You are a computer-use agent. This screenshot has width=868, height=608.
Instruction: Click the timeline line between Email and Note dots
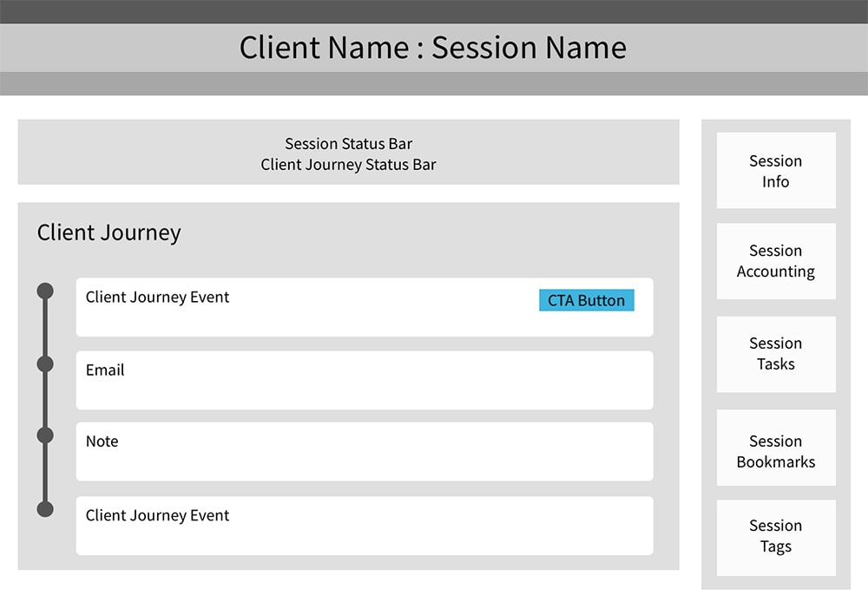click(45, 400)
